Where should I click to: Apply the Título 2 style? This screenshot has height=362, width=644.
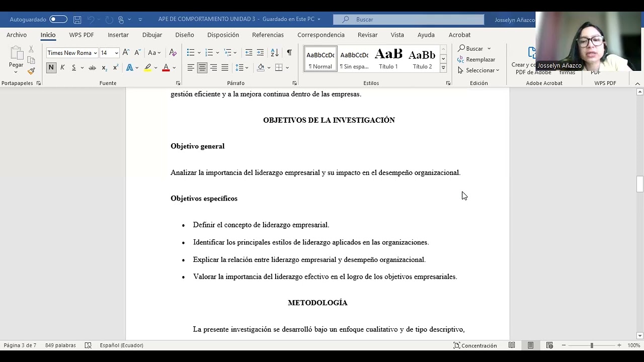[x=422, y=59]
